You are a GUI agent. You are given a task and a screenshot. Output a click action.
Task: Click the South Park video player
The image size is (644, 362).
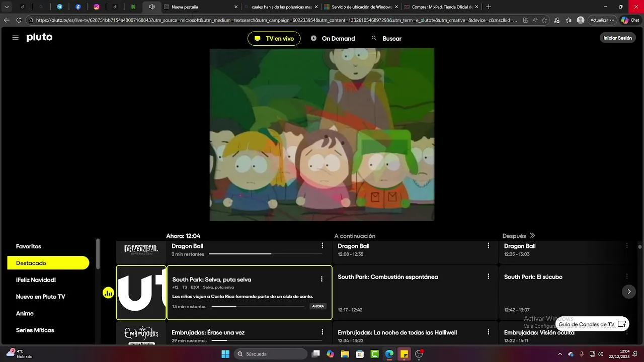coord(322,135)
